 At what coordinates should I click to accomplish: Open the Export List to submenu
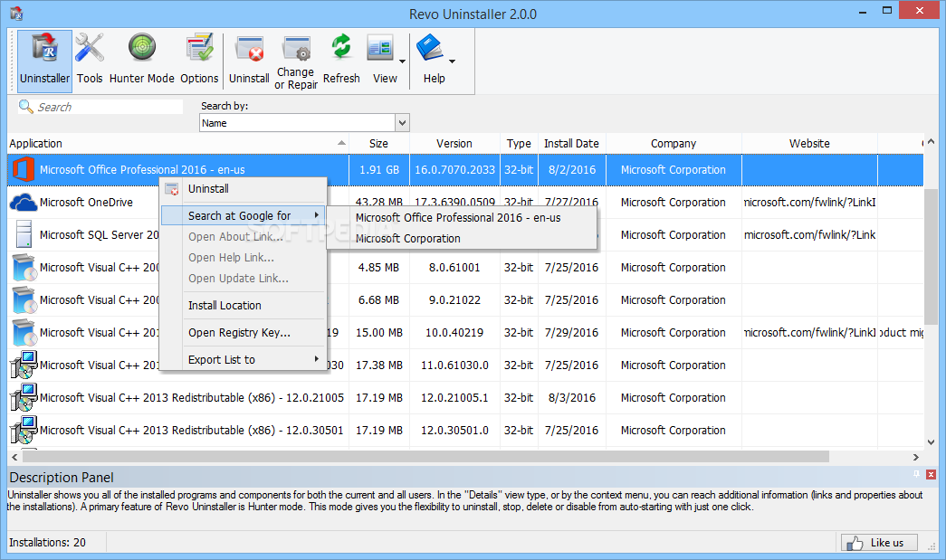coord(244,360)
